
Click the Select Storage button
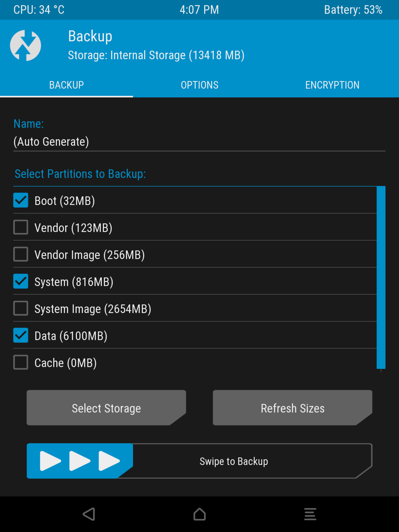pos(106,408)
